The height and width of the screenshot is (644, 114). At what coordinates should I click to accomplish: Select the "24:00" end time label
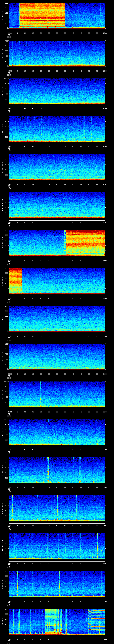pyautogui.click(x=105, y=374)
